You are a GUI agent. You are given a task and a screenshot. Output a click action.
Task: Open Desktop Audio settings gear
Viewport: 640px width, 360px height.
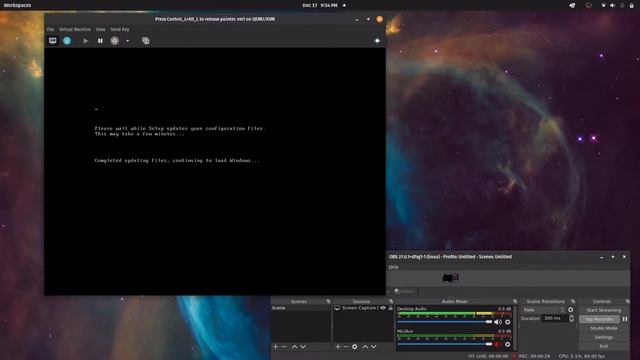[x=508, y=322]
